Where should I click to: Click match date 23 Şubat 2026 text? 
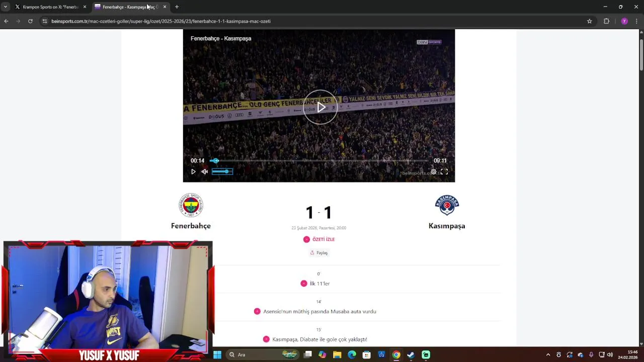click(318, 228)
